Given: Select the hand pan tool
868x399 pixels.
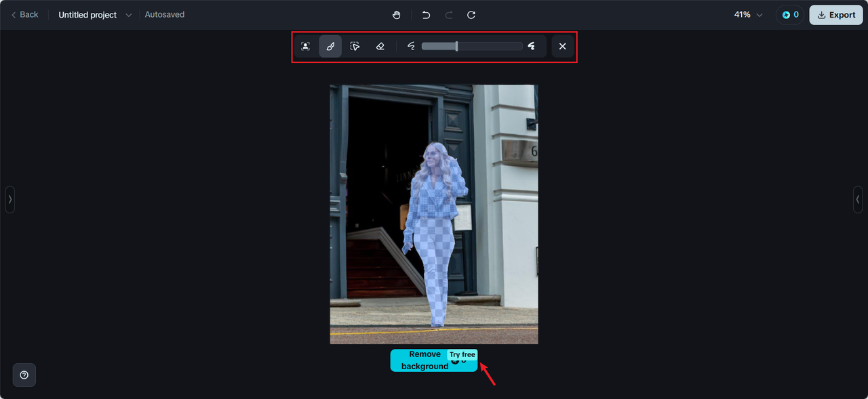Looking at the screenshot, I should pos(397,15).
